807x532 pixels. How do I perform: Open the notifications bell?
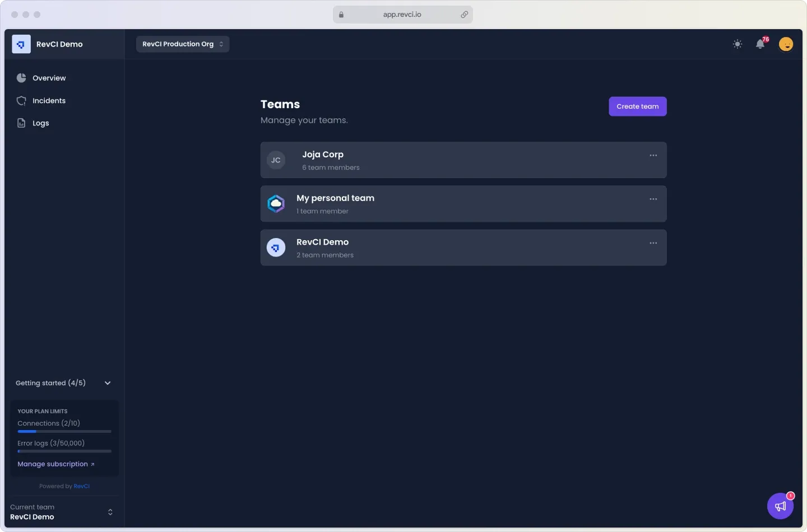click(760, 44)
